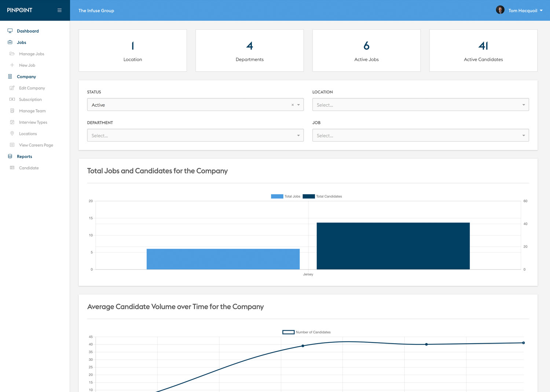Click the Locations pin icon
550x392 pixels.
coord(12,133)
